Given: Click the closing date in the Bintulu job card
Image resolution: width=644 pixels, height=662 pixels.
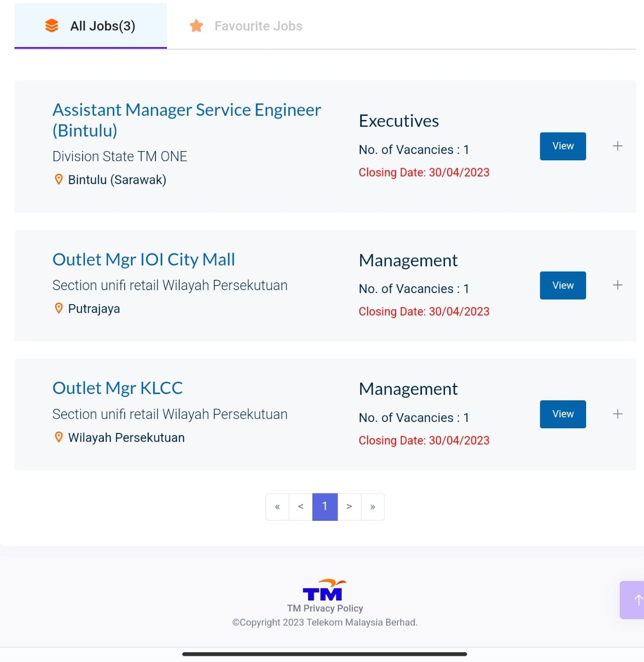Looking at the screenshot, I should click(424, 173).
